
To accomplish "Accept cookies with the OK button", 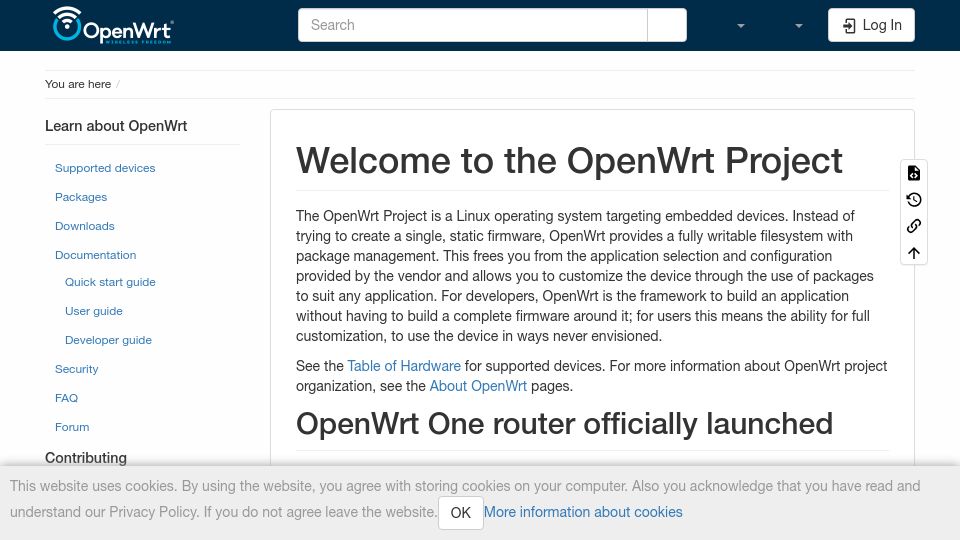I will click(460, 512).
